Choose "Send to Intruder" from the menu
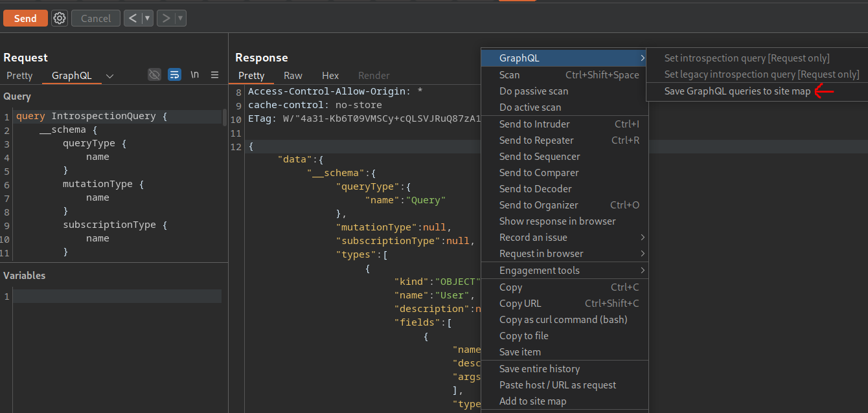The image size is (868, 413). point(534,124)
